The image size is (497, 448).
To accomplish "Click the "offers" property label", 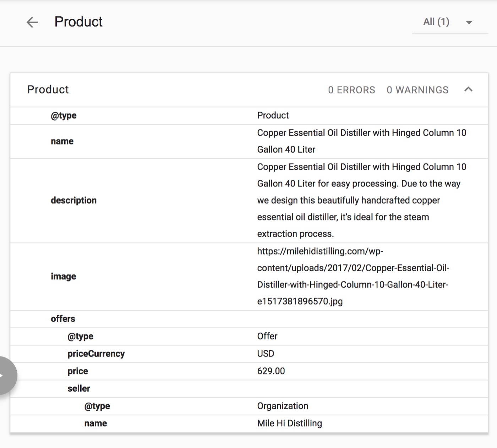I will pyautogui.click(x=63, y=319).
